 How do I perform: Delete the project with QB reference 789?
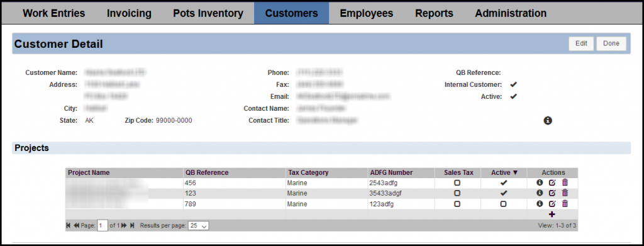tap(565, 204)
